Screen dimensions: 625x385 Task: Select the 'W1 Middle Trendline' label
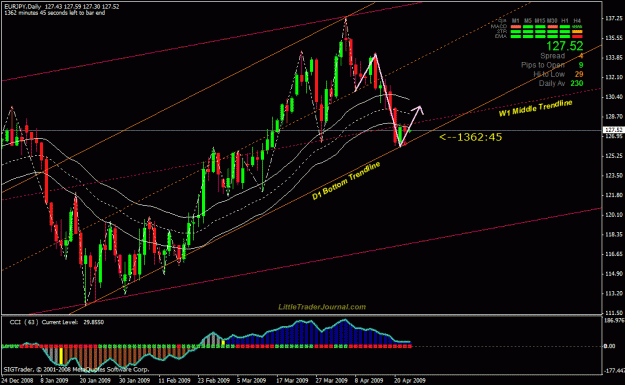pyautogui.click(x=535, y=108)
